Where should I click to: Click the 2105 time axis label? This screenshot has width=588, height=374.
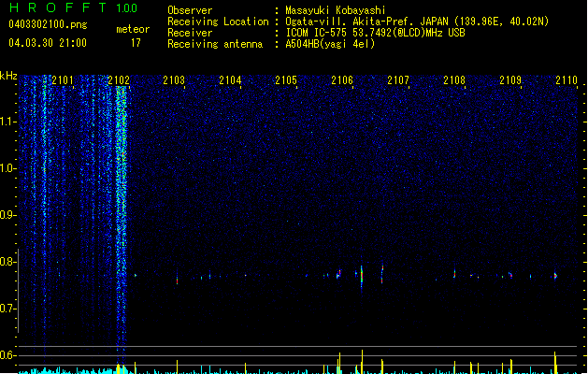(286, 80)
